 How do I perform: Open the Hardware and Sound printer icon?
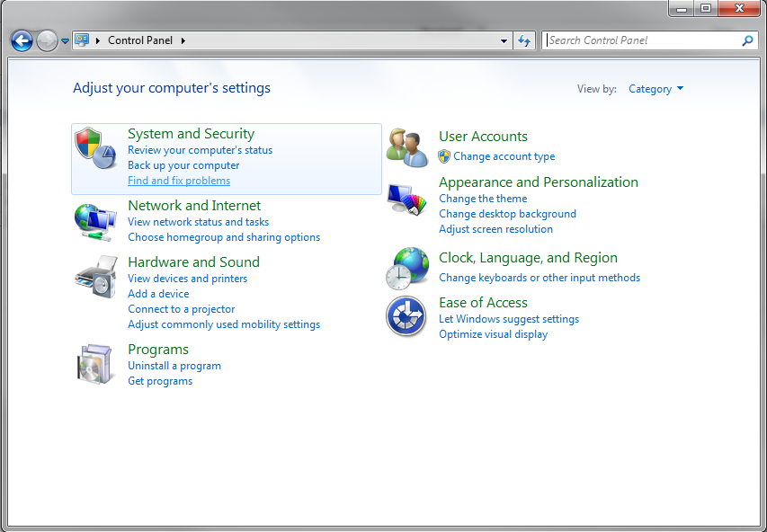pos(96,277)
